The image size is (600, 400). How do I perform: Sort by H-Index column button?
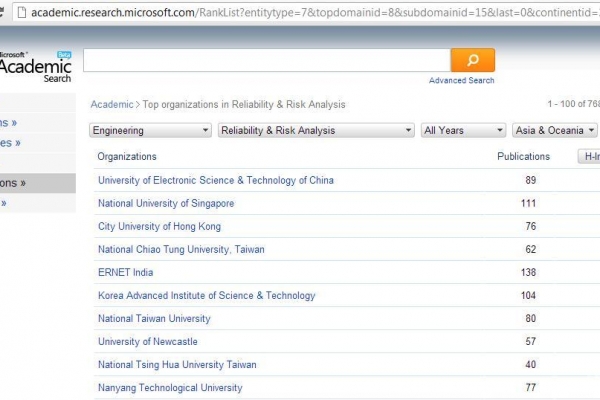(x=589, y=156)
